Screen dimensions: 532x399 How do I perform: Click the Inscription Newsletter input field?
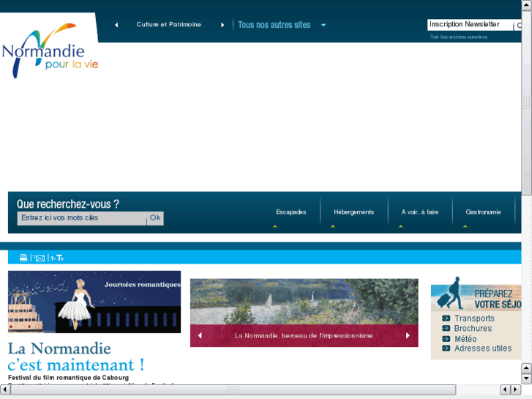470,24
